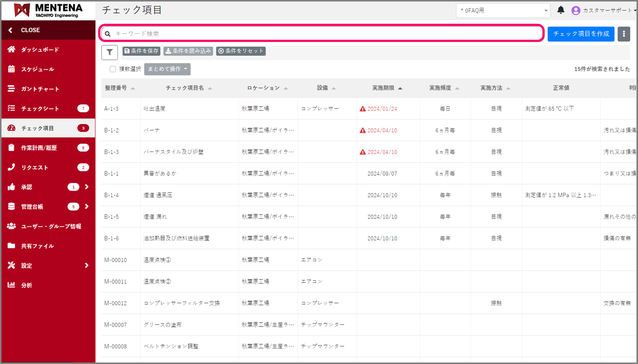The width and height of the screenshot is (638, 364).
Task: Click the three-dot more options button
Action: [x=624, y=34]
